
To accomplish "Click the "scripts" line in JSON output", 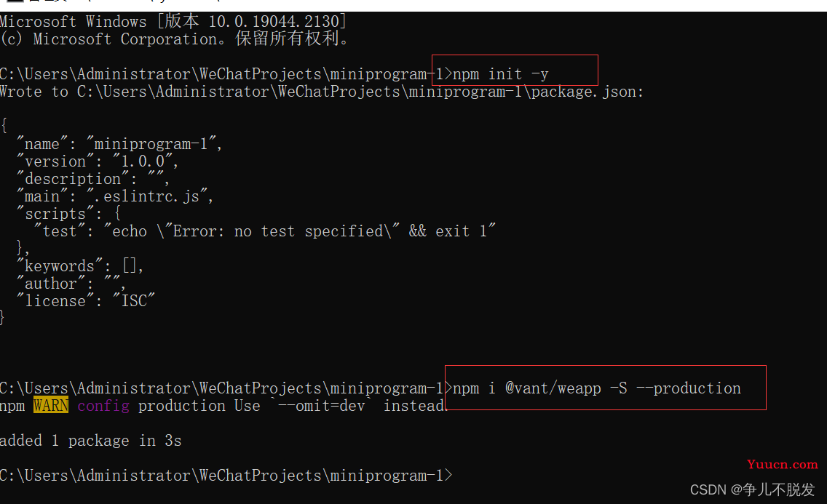I will point(69,214).
